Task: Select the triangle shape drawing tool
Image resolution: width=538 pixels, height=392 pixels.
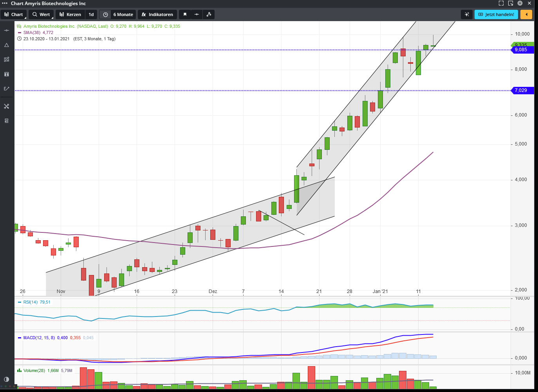Action: pos(7,45)
